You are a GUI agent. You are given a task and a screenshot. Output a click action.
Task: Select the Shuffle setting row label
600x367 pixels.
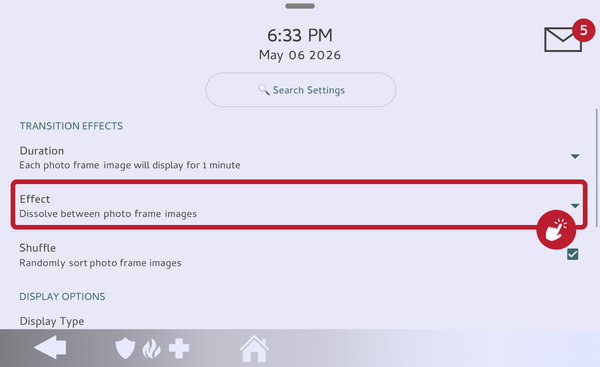click(38, 248)
